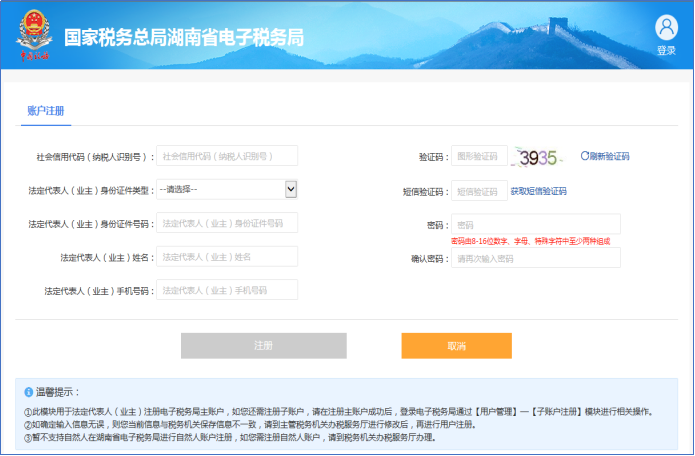Focus the 图形验证码 input box
The image size is (695, 456).
pyautogui.click(x=479, y=156)
